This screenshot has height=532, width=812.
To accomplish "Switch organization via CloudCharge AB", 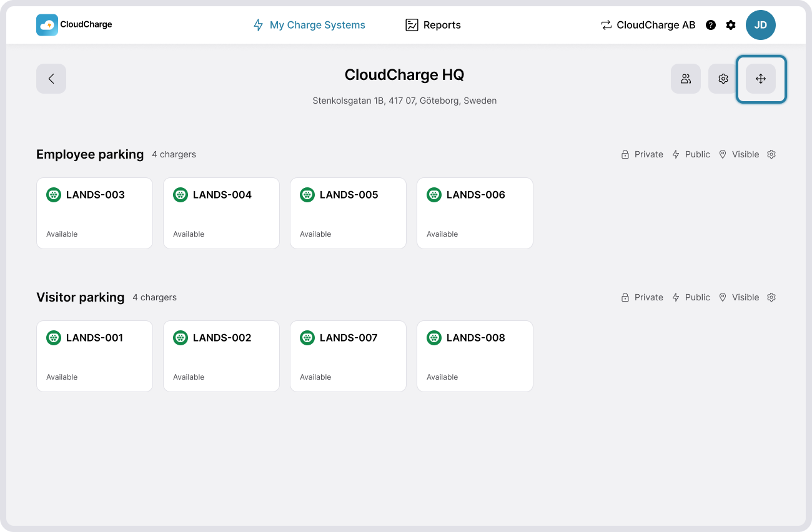I will click(x=648, y=25).
